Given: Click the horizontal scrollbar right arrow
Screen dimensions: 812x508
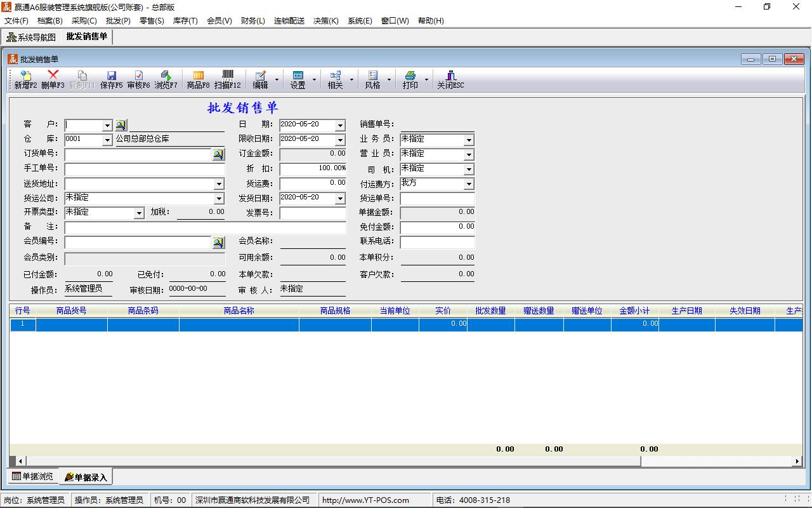Looking at the screenshot, I should [x=797, y=461].
